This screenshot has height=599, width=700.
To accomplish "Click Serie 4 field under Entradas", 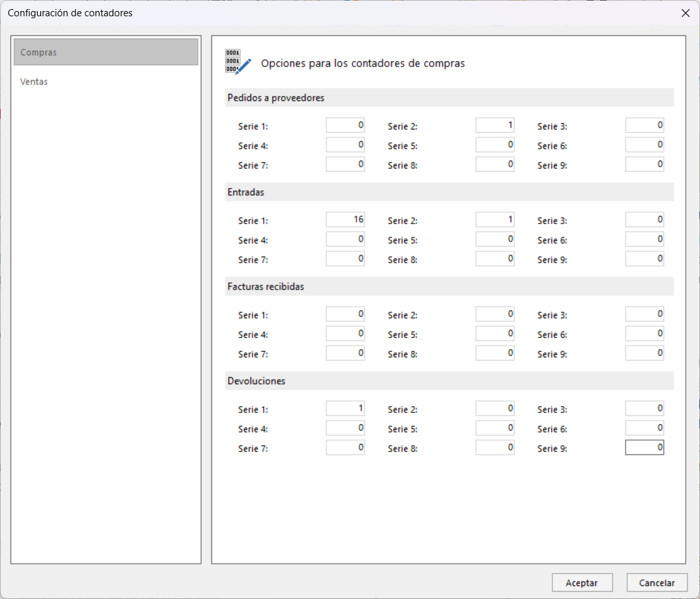I will coord(345,239).
